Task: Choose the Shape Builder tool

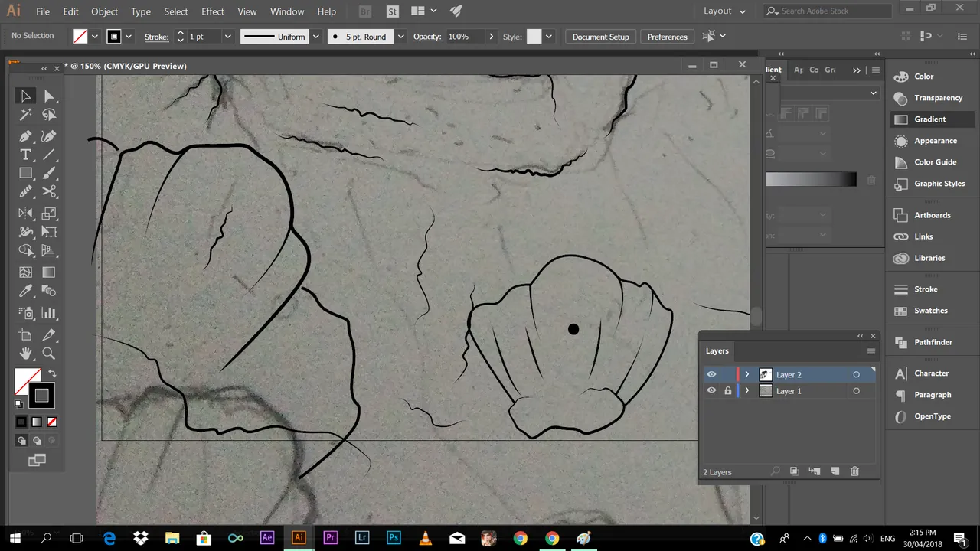Action: point(25,250)
